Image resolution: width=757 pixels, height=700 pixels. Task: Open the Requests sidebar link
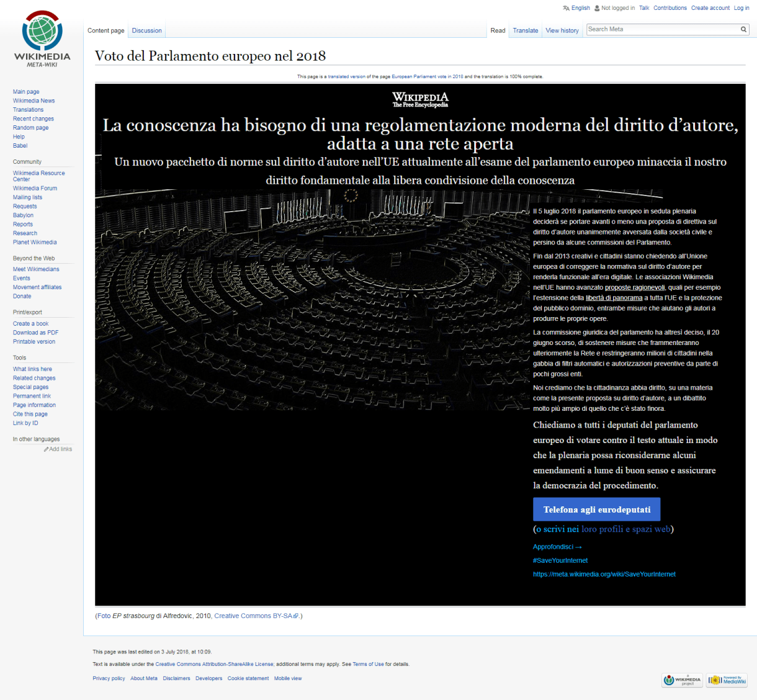(x=25, y=206)
